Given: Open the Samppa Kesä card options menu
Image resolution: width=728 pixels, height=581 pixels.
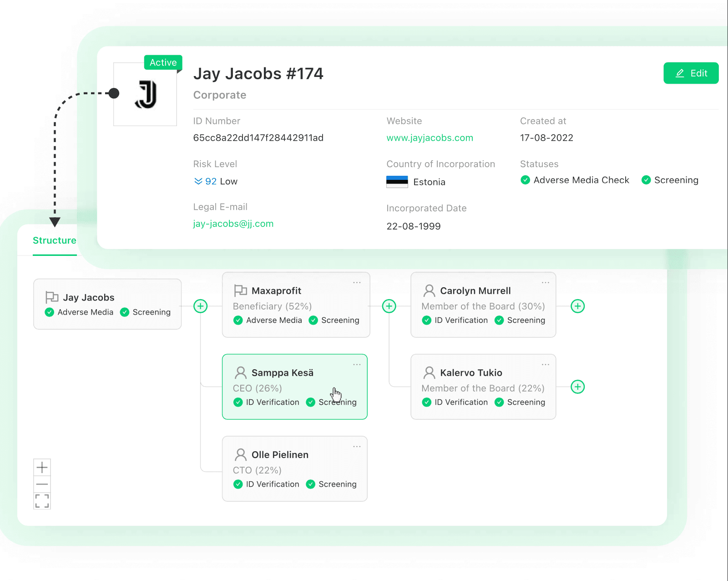Looking at the screenshot, I should tap(357, 365).
